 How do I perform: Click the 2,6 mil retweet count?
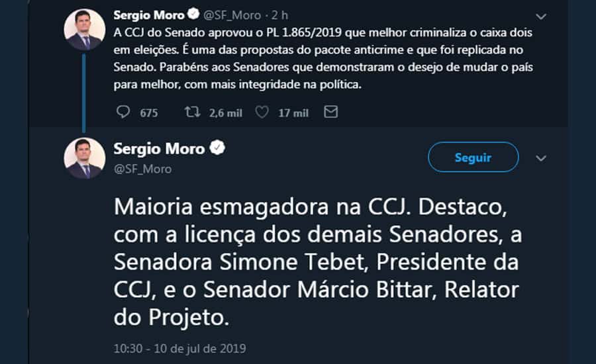225,113
